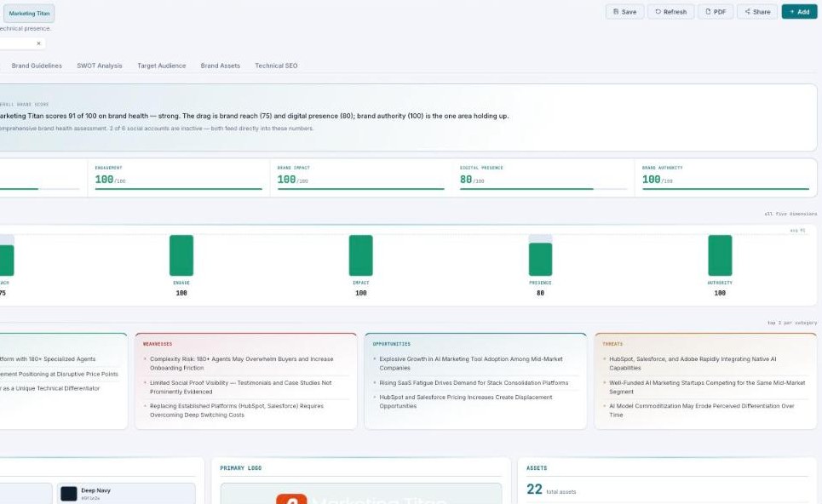Refresh the brand report
The height and width of the screenshot is (504, 822).
(670, 12)
